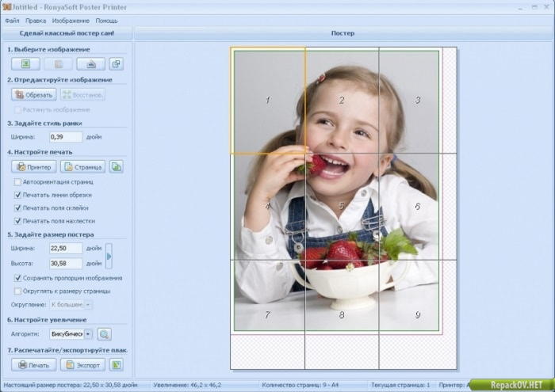The height and width of the screenshot is (392, 555).
Task: Click the Экспорт export button
Action: pyautogui.click(x=82, y=364)
